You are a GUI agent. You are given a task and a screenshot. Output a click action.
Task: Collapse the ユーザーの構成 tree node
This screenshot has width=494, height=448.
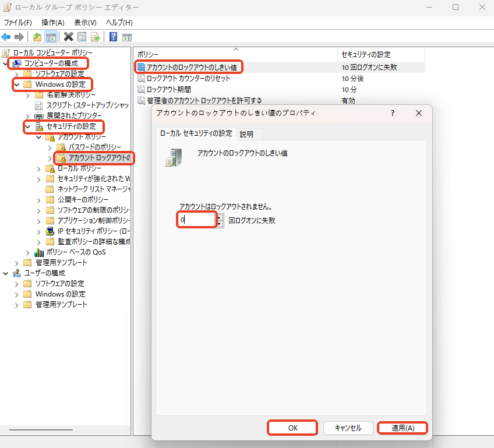6,273
